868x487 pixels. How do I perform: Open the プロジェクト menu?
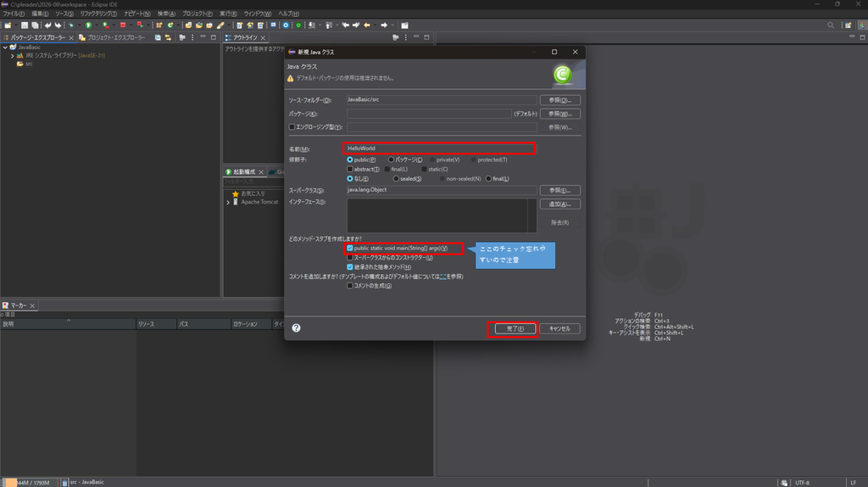[198, 14]
